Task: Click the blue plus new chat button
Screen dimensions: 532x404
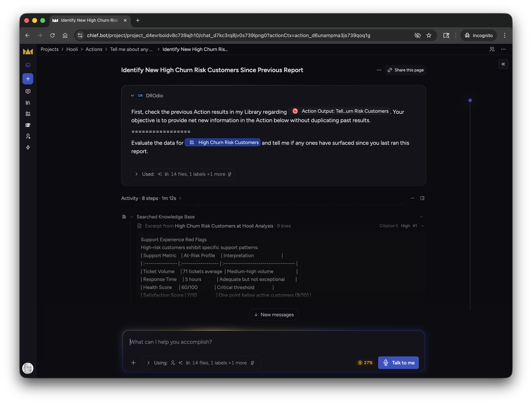Action: point(28,79)
